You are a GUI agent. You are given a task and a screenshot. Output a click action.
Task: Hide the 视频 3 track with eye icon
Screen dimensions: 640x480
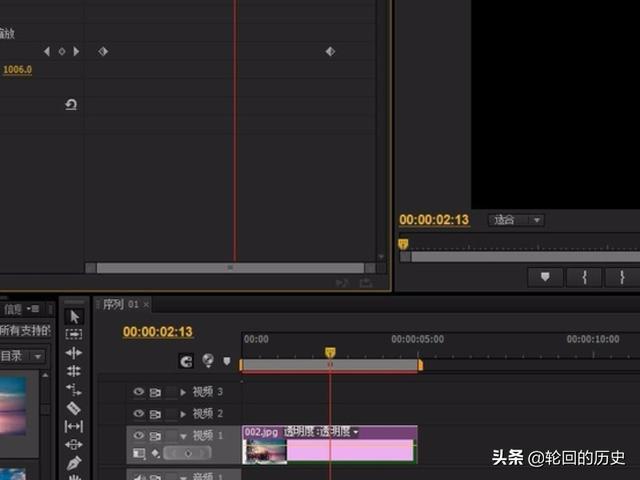(x=139, y=392)
